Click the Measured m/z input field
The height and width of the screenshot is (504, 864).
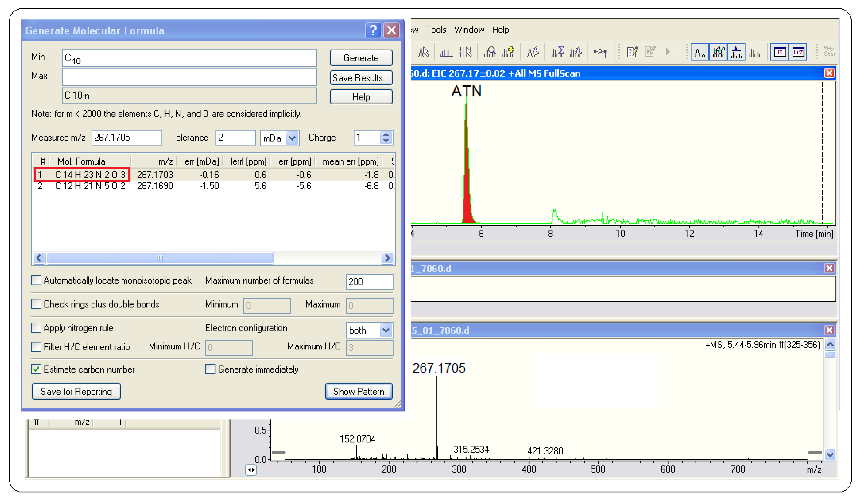click(126, 137)
